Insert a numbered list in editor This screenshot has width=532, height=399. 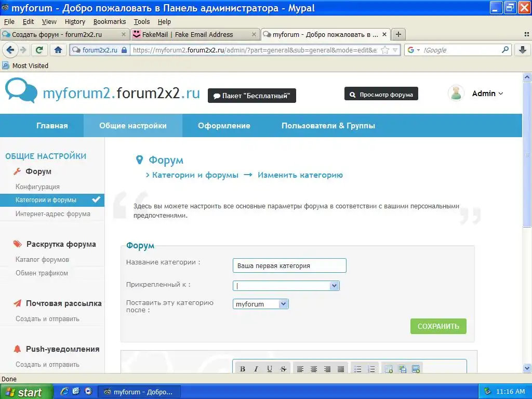click(371, 369)
